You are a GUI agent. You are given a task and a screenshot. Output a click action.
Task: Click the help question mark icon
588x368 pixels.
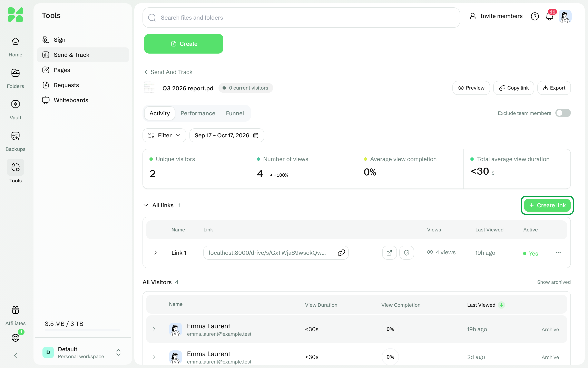[535, 16]
